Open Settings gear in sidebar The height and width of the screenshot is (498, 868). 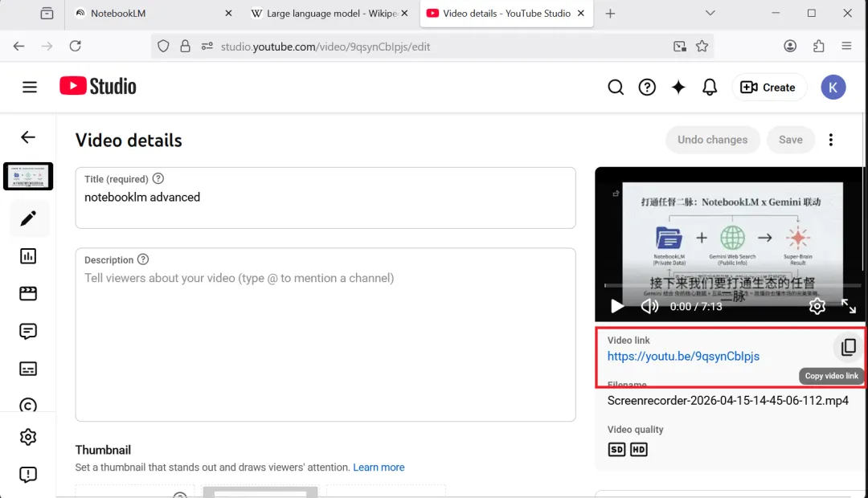tap(28, 437)
